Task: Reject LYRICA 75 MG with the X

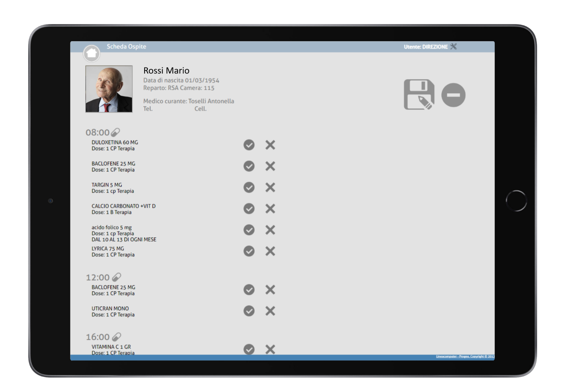Action: coord(270,251)
